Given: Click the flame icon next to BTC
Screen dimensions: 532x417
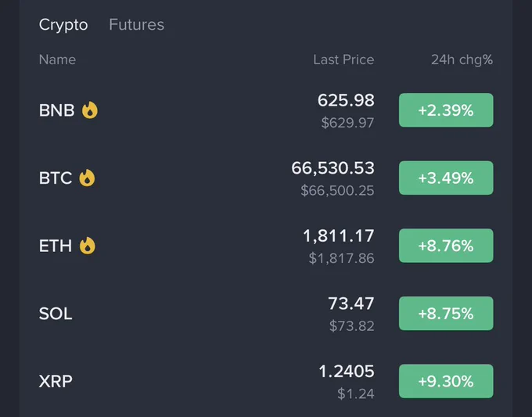Looking at the screenshot, I should coord(87,178).
